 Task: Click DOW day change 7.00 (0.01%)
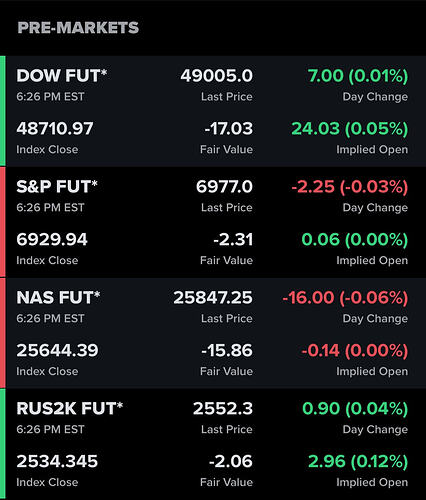point(358,76)
